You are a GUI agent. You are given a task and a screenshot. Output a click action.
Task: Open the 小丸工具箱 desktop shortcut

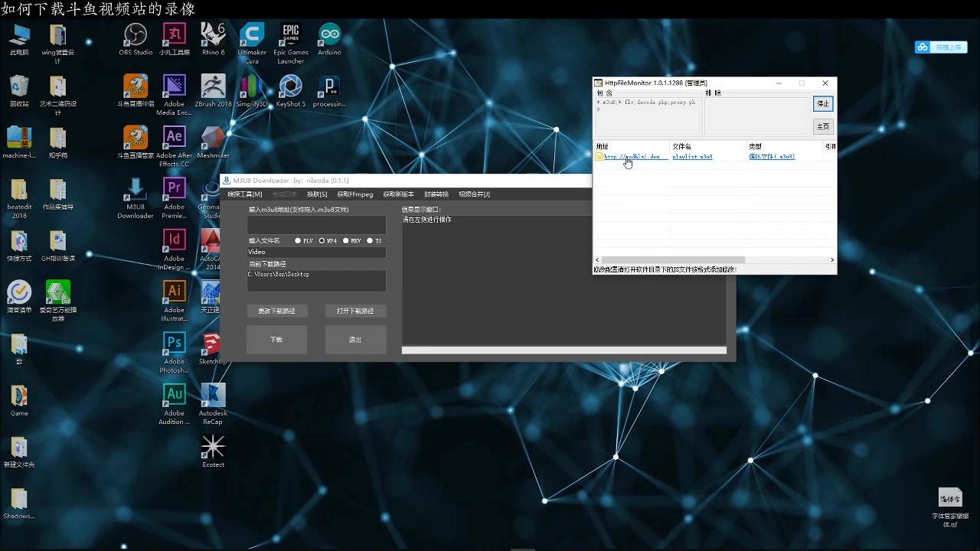(x=175, y=39)
